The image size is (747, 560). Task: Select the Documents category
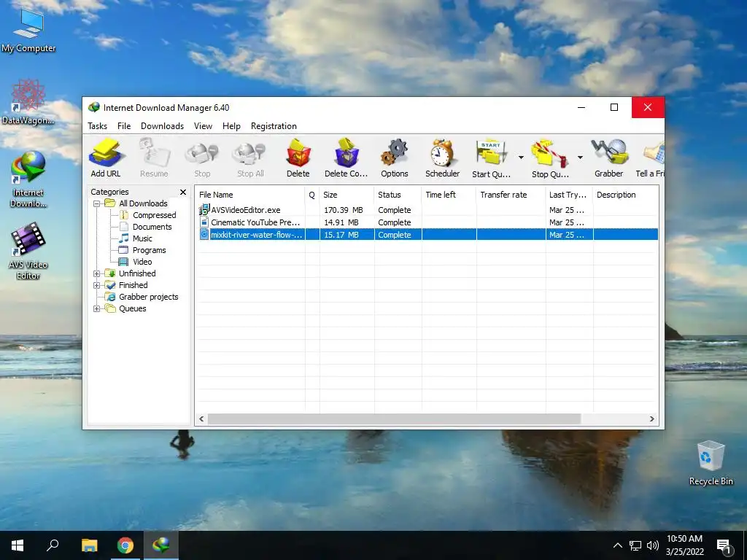tap(152, 227)
